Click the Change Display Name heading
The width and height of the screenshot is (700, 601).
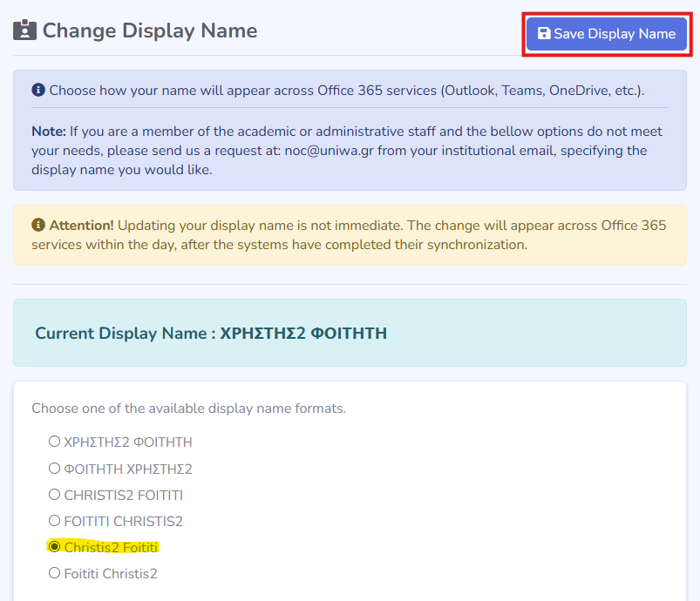click(x=150, y=30)
